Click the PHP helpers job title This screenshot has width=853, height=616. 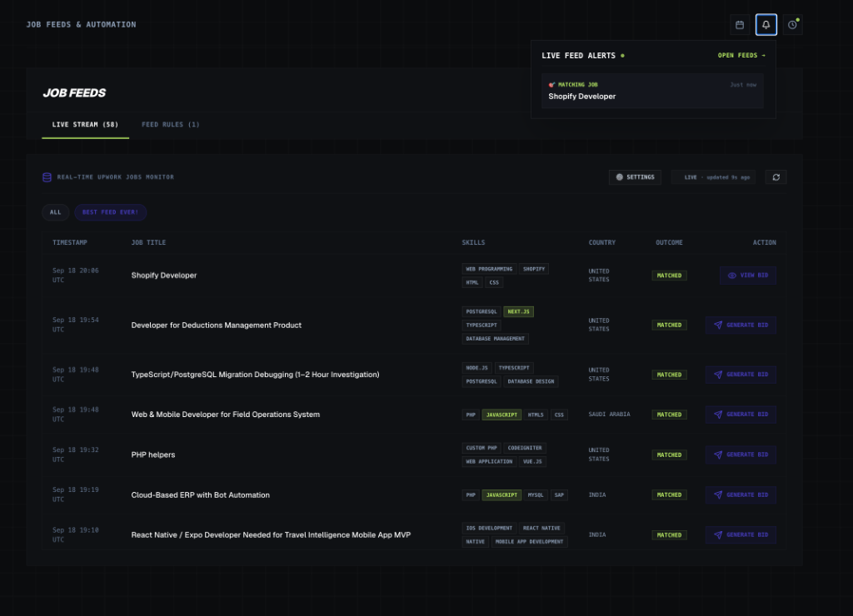click(153, 455)
